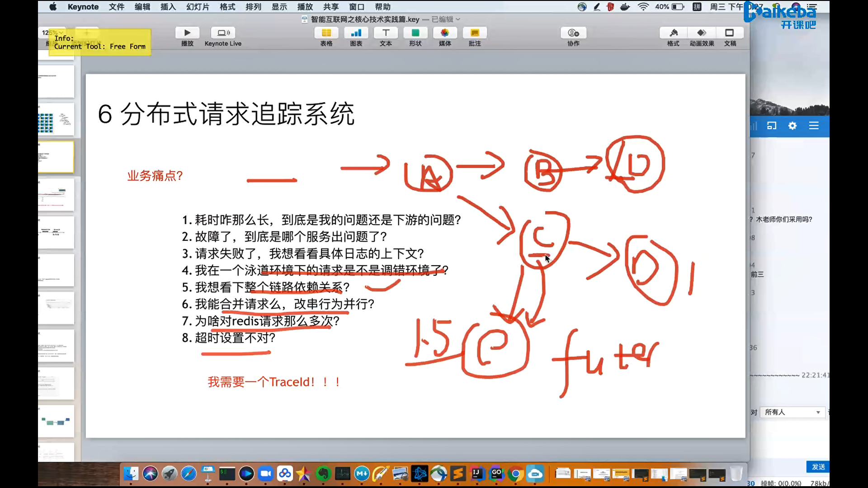Open the document title dropdown chevron
868x488 pixels.
pos(458,19)
